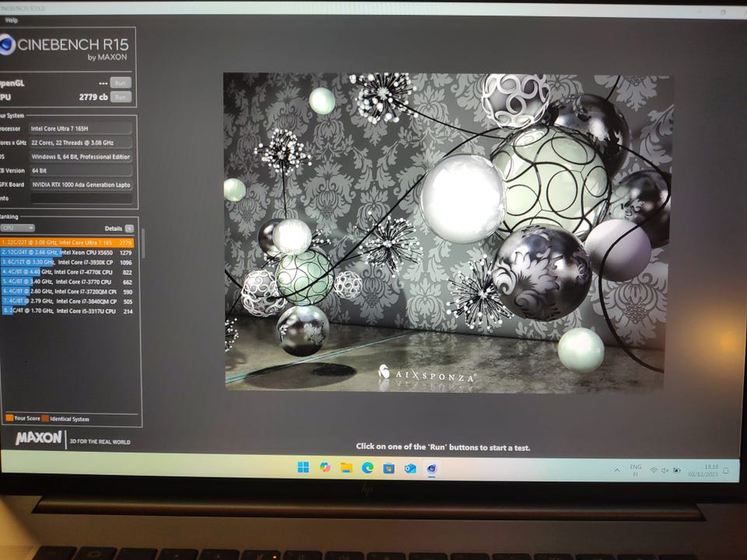Select the Intel Xeon X5650 ranking entry
Viewport: 747px width, 560px height.
[70, 253]
